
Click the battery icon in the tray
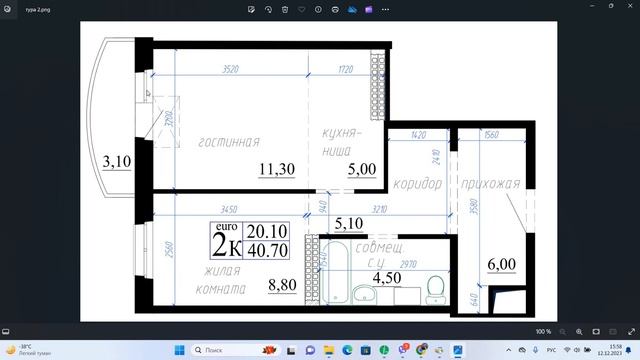point(587,350)
